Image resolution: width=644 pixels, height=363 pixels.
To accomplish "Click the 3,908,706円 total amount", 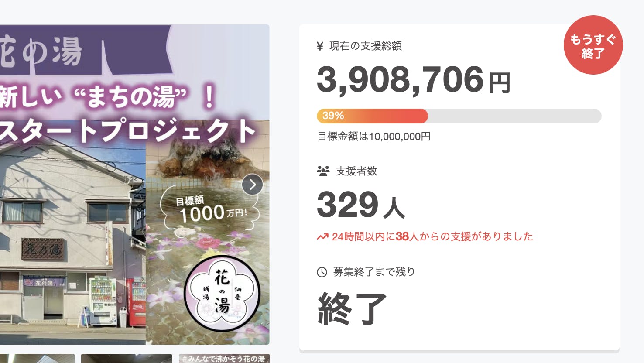I will pos(413,80).
